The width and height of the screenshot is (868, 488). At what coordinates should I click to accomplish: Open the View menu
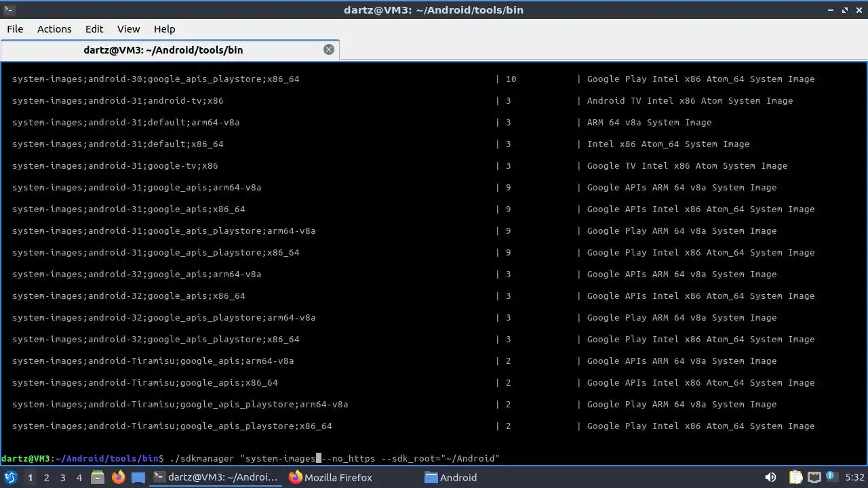click(128, 29)
